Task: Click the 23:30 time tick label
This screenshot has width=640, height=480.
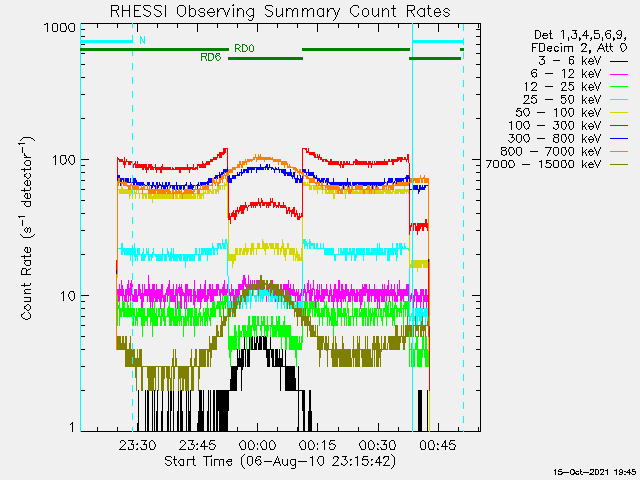Action: [137, 445]
